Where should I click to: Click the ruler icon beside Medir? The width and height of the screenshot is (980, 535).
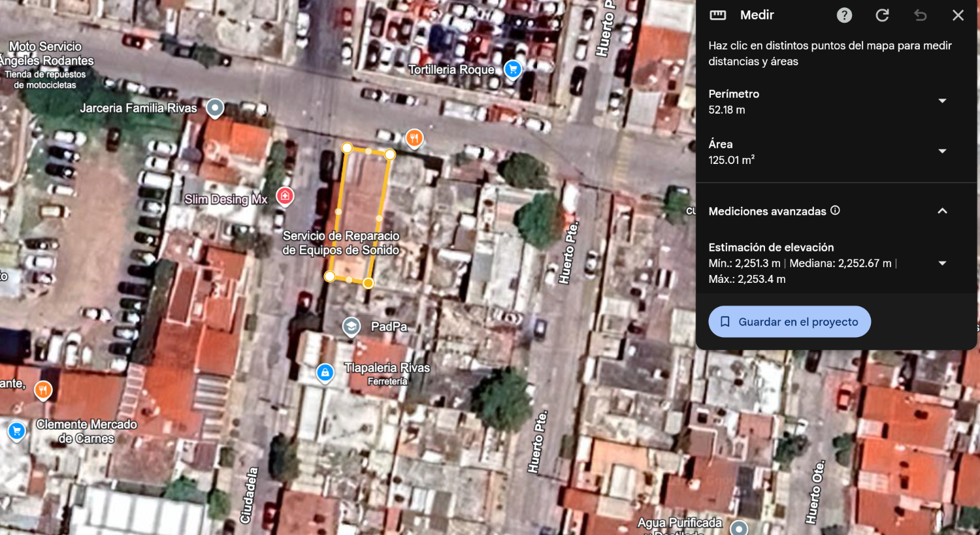pos(718,15)
